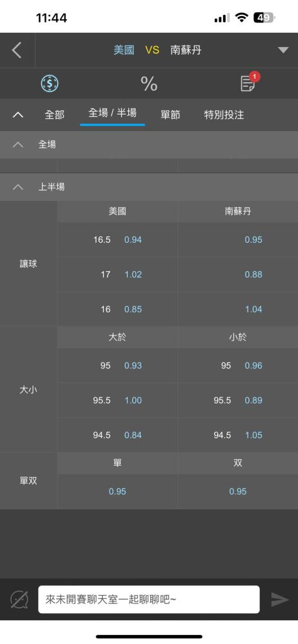This screenshot has height=644, width=298.
Task: Pick 南蘇丹 handicap odds 0.88
Action: click(x=238, y=274)
